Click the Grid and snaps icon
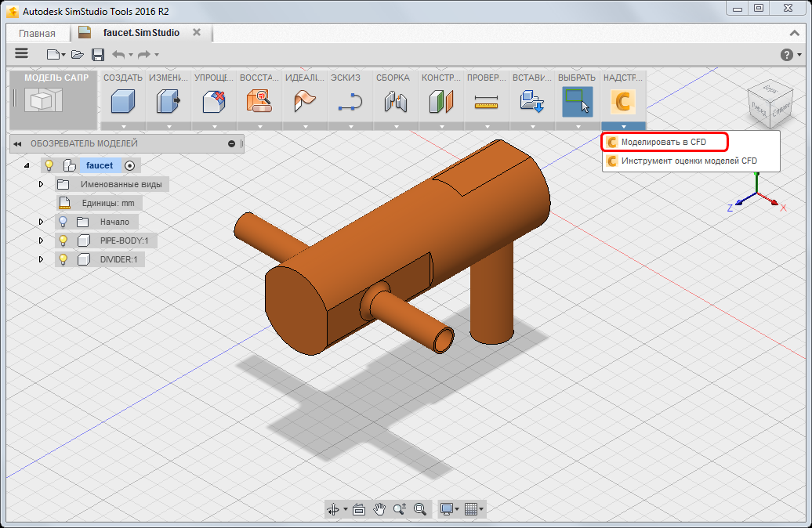 (471, 509)
